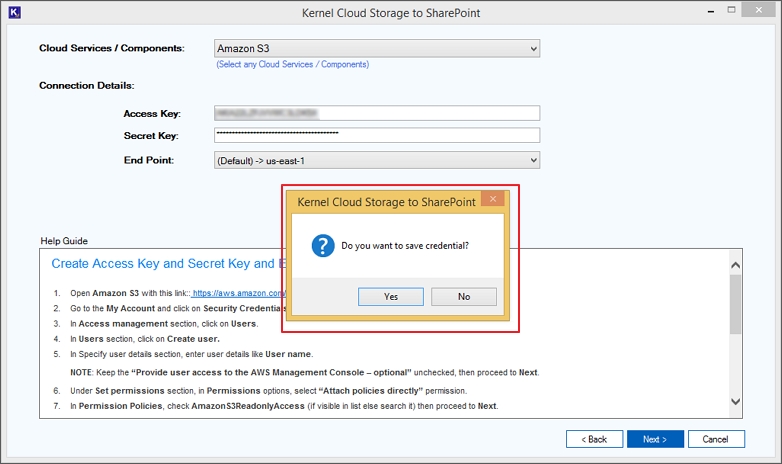Open the End Point dropdown
Image resolution: width=782 pixels, height=464 pixels.
tap(377, 161)
